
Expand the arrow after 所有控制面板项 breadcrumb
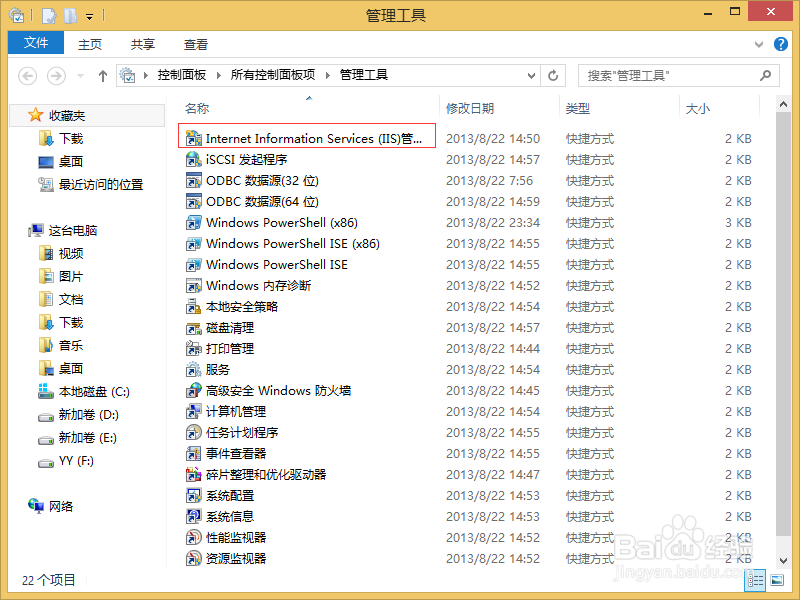tap(328, 76)
